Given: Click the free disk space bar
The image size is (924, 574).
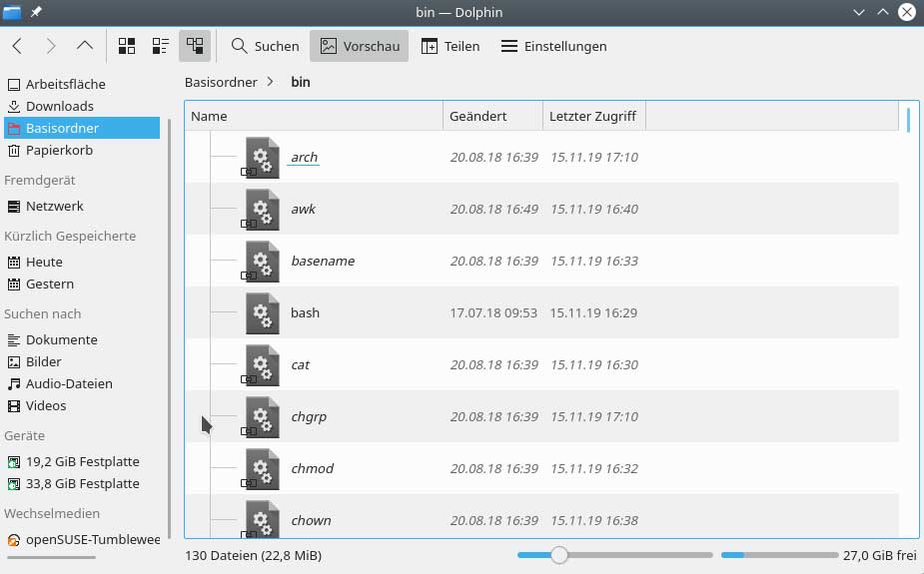Looking at the screenshot, I should 779,555.
